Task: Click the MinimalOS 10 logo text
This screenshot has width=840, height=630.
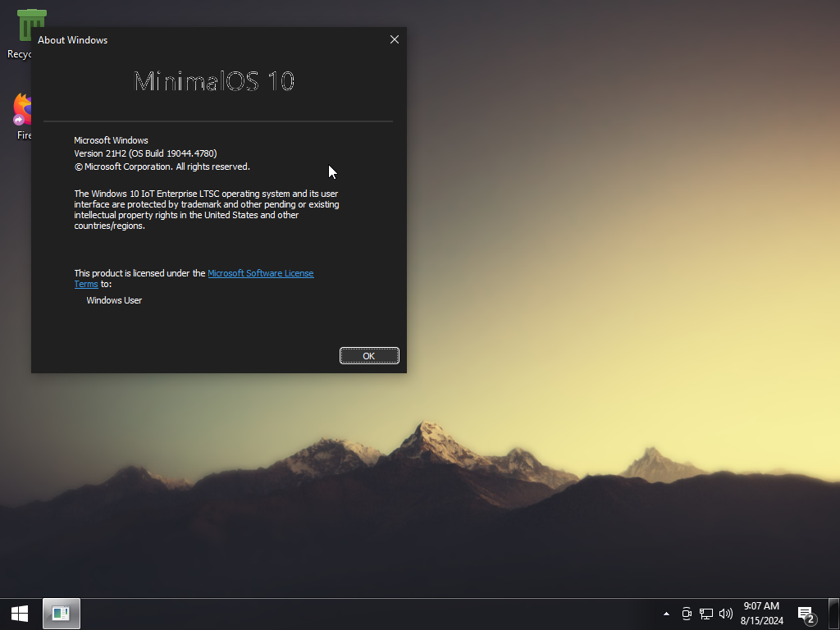Action: (214, 81)
